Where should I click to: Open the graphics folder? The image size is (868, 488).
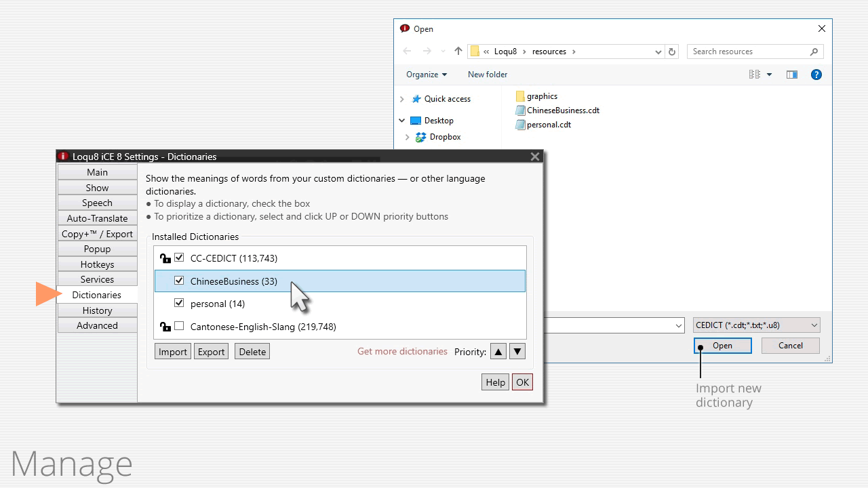[x=542, y=96]
